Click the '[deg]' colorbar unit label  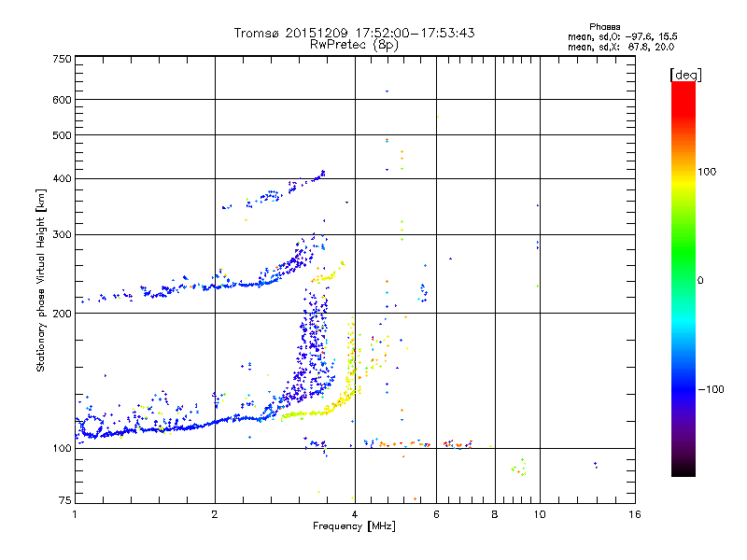pyautogui.click(x=685, y=75)
